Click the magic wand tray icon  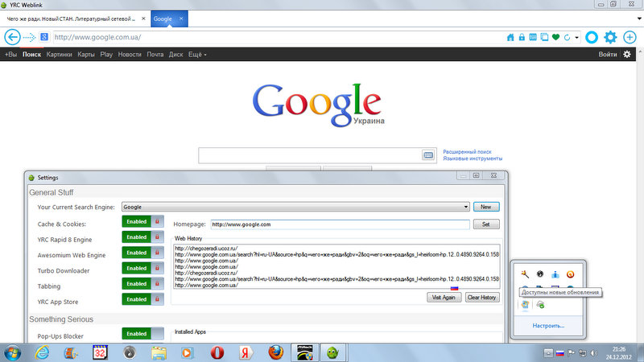point(525,274)
